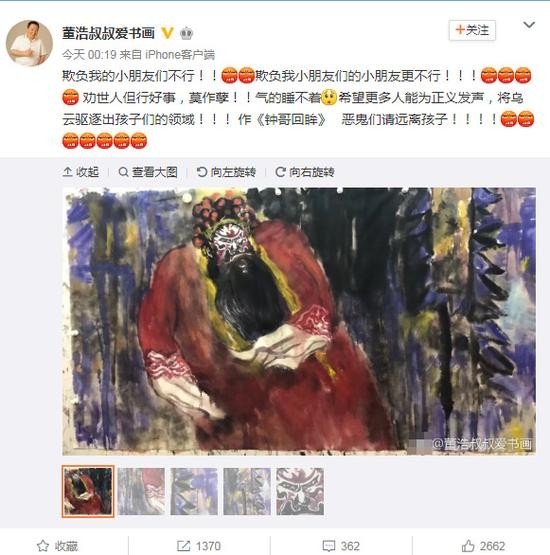Click the crown membership icon beside username
The width and height of the screenshot is (550, 555).
(187, 34)
